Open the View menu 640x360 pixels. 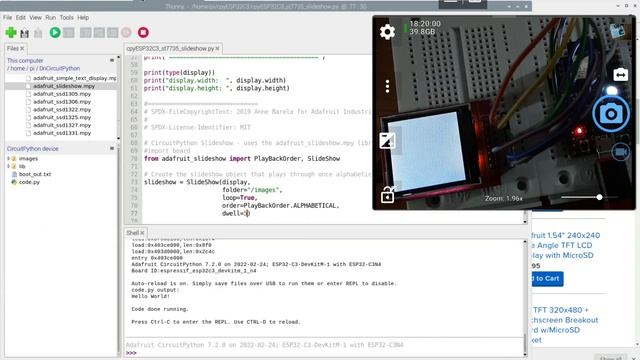click(36, 18)
